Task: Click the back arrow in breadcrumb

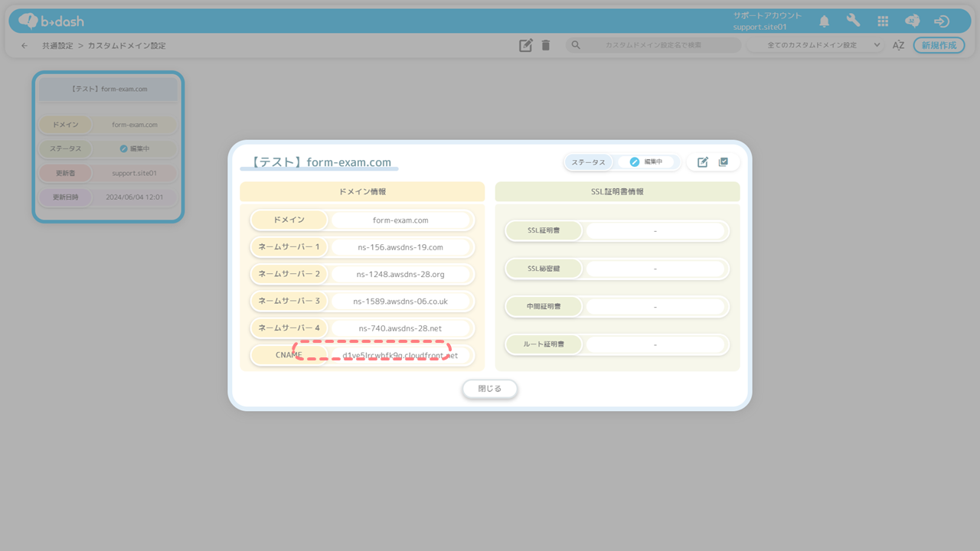Action: pos(24,46)
